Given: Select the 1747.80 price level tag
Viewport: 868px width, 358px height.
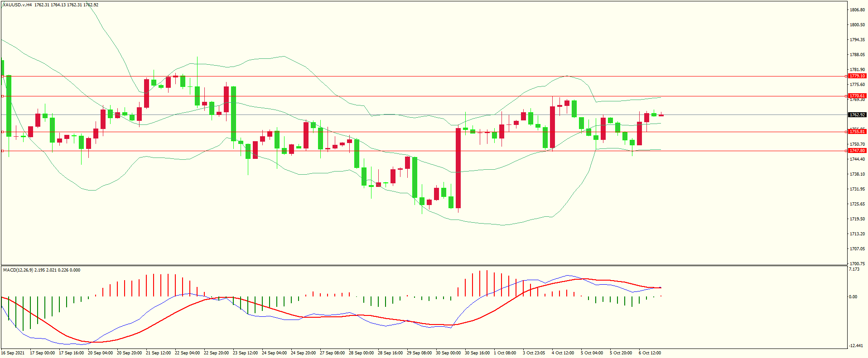Looking at the screenshot, I should point(857,151).
